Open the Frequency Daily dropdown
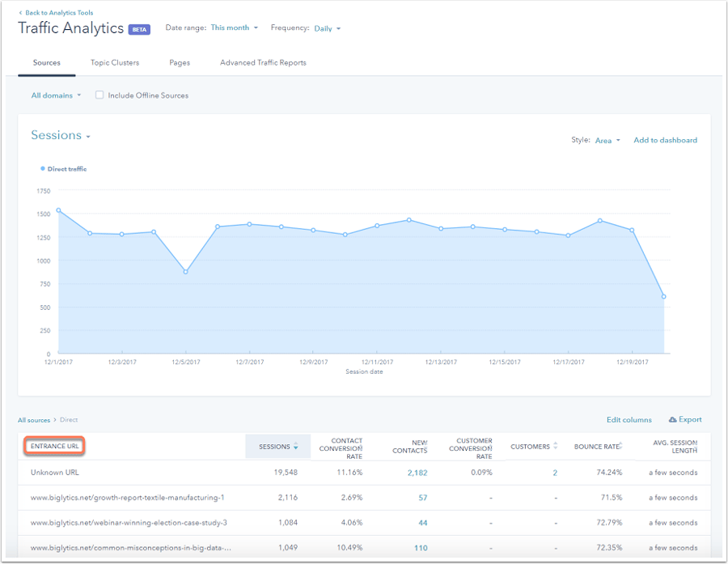The height and width of the screenshot is (564, 728). point(327,28)
